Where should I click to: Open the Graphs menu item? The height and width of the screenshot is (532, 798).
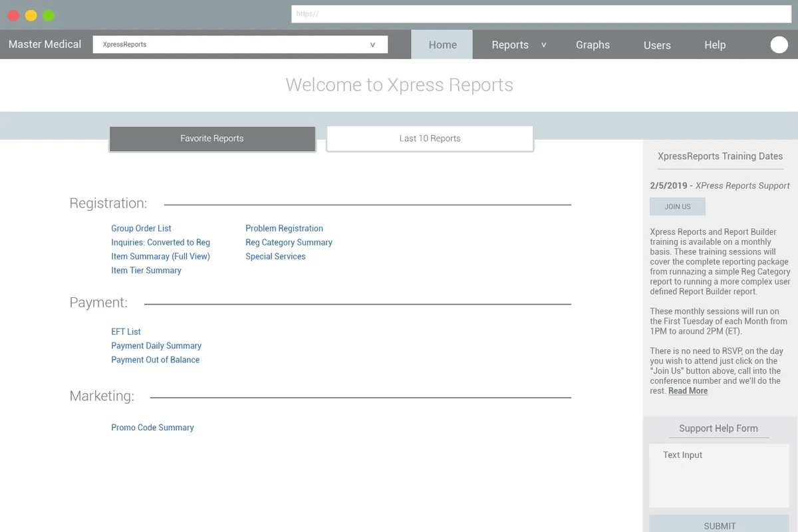pyautogui.click(x=593, y=45)
